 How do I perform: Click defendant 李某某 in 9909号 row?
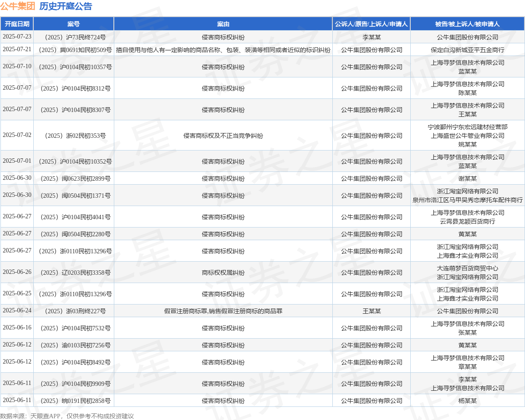467,379
